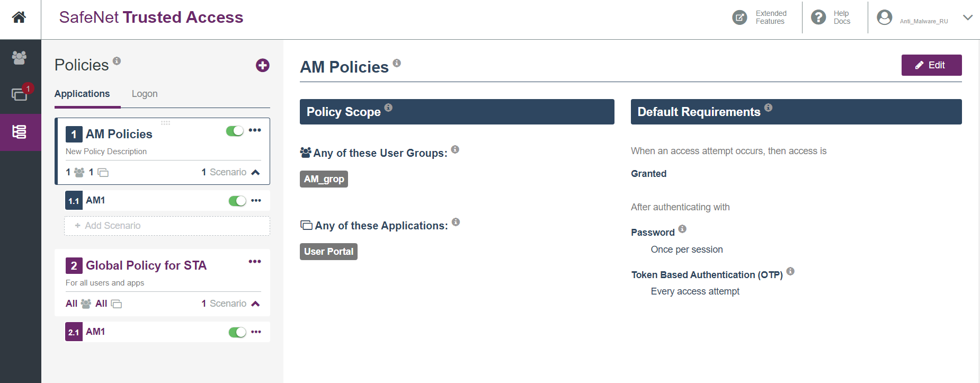Viewport: 980px width, 383px height.
Task: Add a new policy with plus icon
Action: tap(262, 65)
